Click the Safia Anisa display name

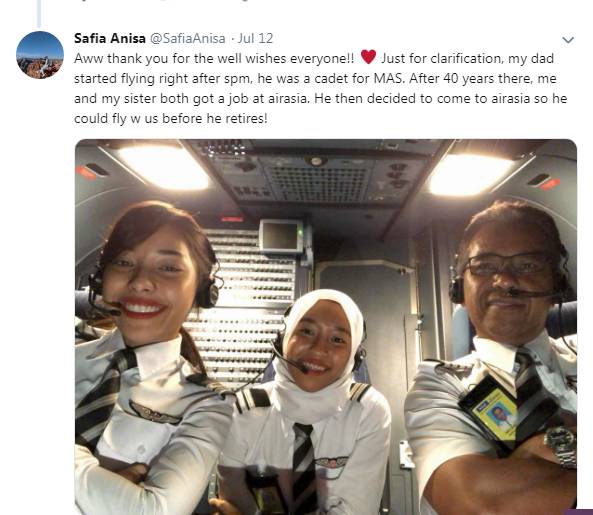pyautogui.click(x=110, y=38)
